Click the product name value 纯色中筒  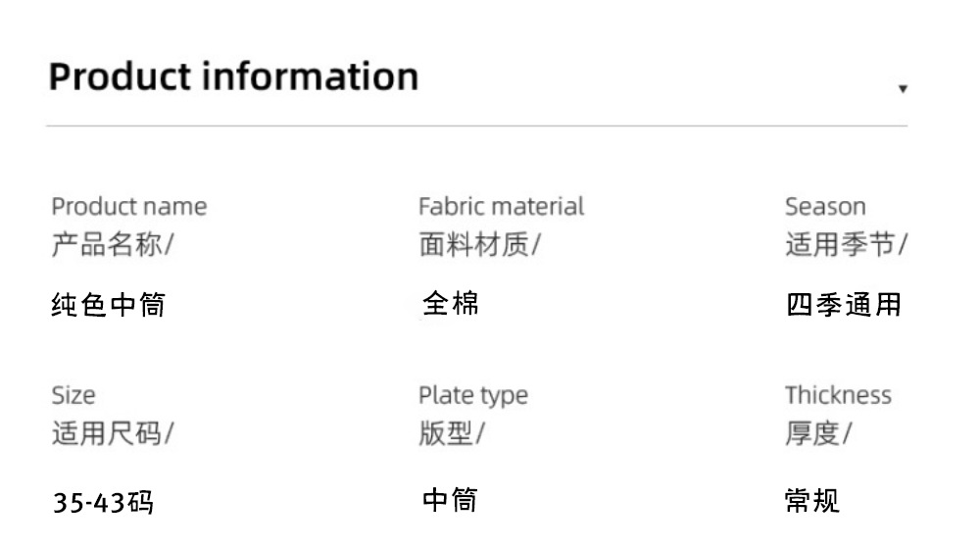(x=108, y=305)
